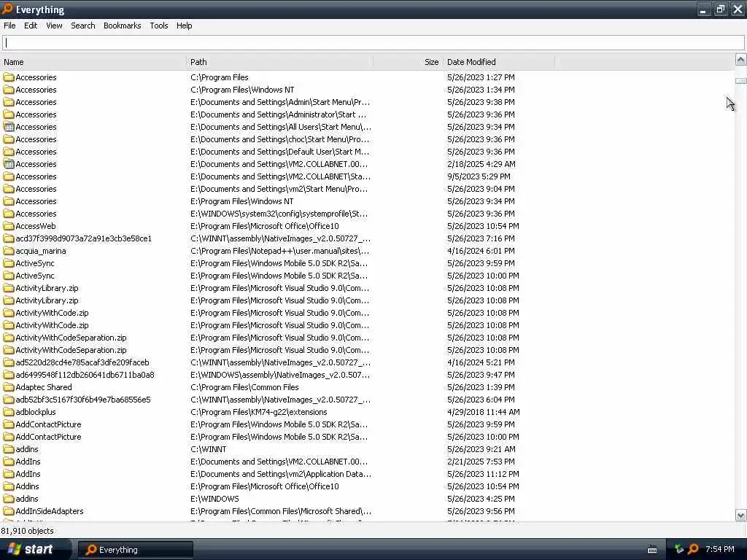The height and width of the screenshot is (560, 747).
Task: Select addins folder icon in C:\WINNT
Action: click(x=9, y=449)
